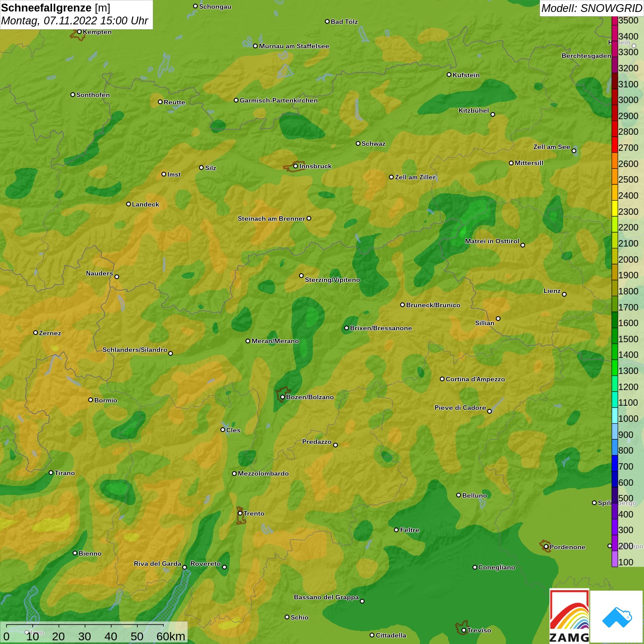
Task: Click the 'Meran/Merano' town label
Action: click(x=275, y=341)
